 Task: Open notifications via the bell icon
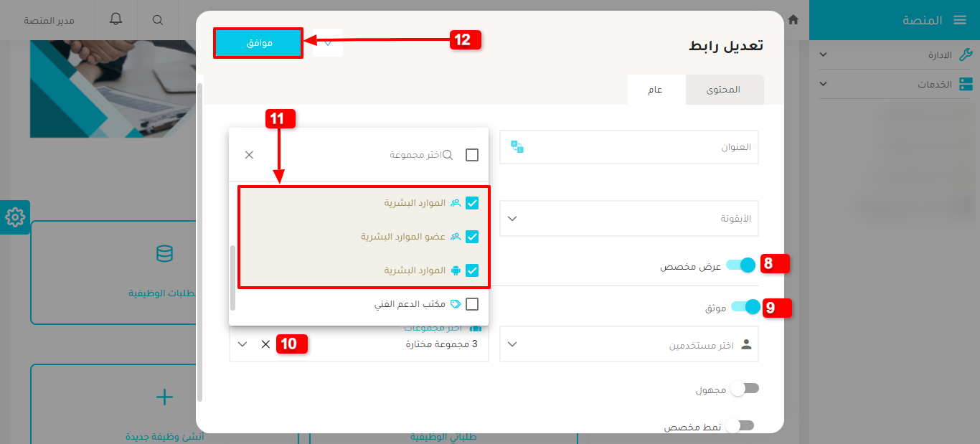115,20
